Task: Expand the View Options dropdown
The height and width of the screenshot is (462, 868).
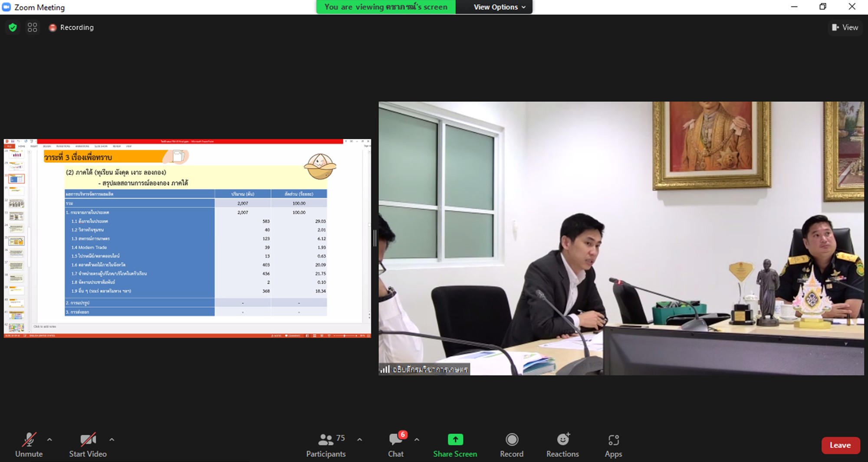Action: [499, 7]
